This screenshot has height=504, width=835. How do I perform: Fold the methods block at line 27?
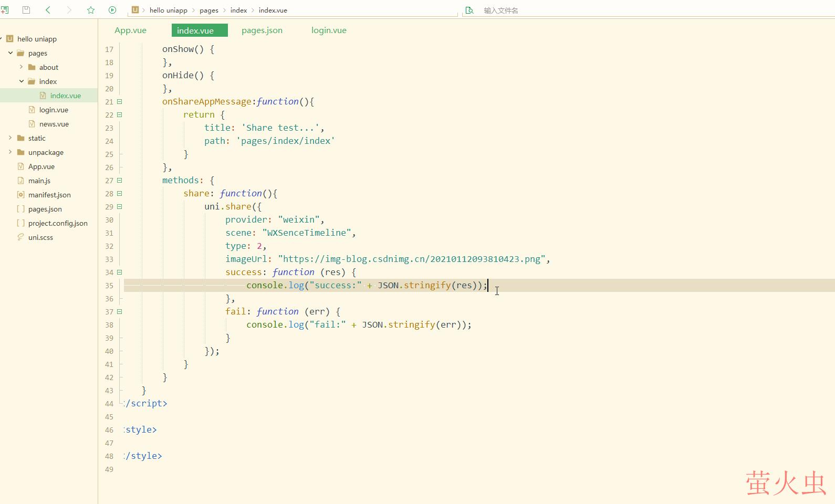click(x=120, y=180)
